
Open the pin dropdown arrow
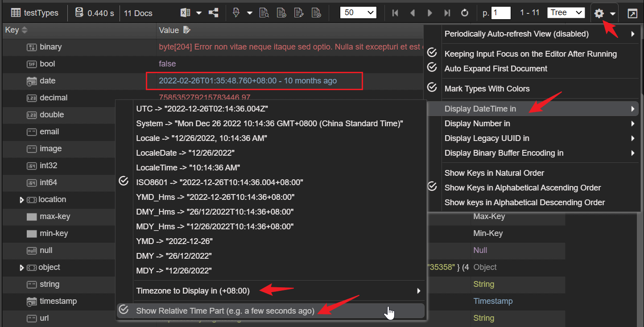[x=250, y=13]
